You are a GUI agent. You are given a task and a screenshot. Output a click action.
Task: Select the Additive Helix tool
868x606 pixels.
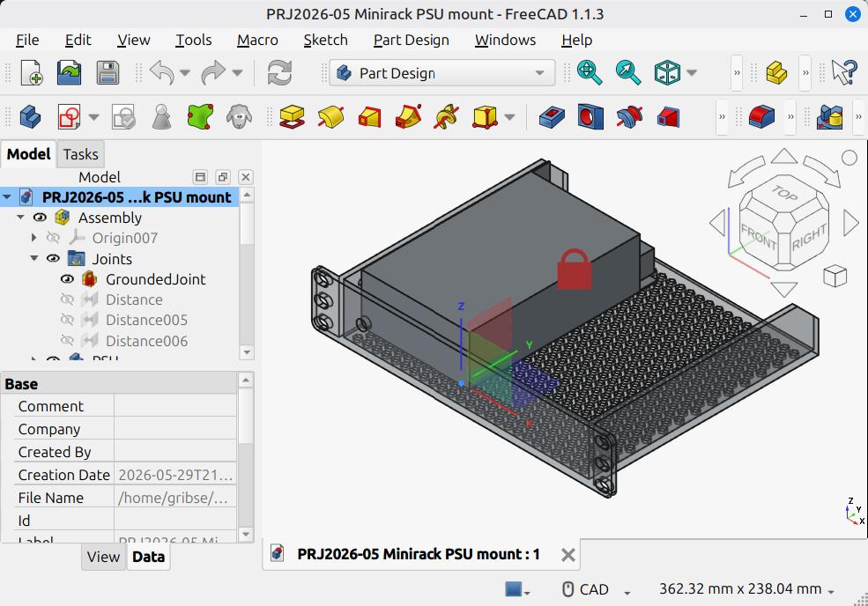click(x=447, y=117)
